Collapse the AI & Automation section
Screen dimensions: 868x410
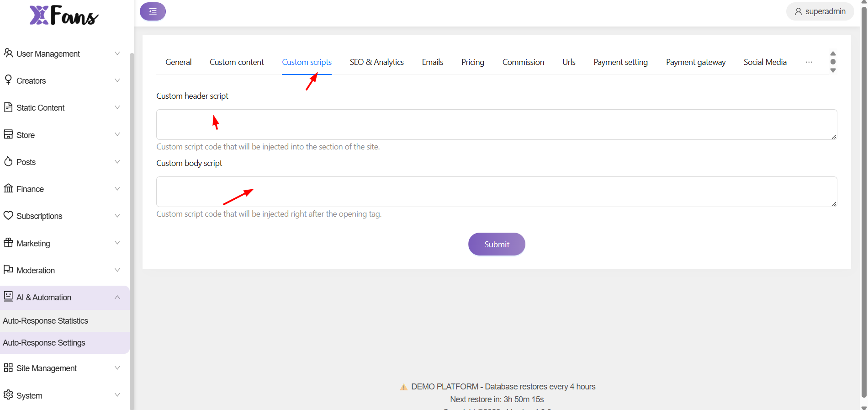click(117, 297)
